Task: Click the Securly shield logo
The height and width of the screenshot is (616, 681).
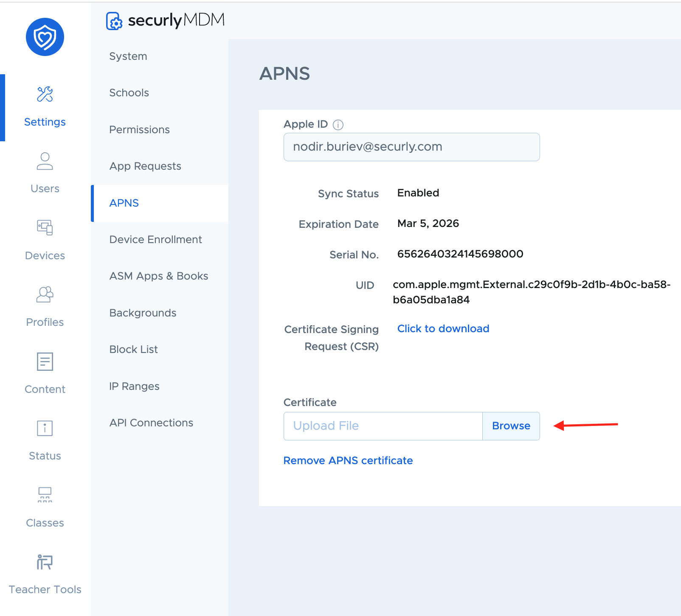Action: pyautogui.click(x=45, y=37)
